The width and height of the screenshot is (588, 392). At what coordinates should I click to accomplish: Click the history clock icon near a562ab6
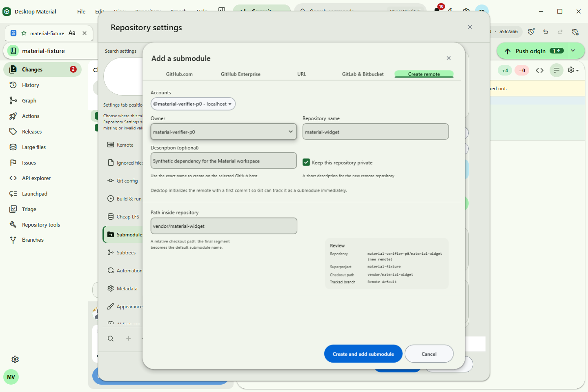[531, 31]
